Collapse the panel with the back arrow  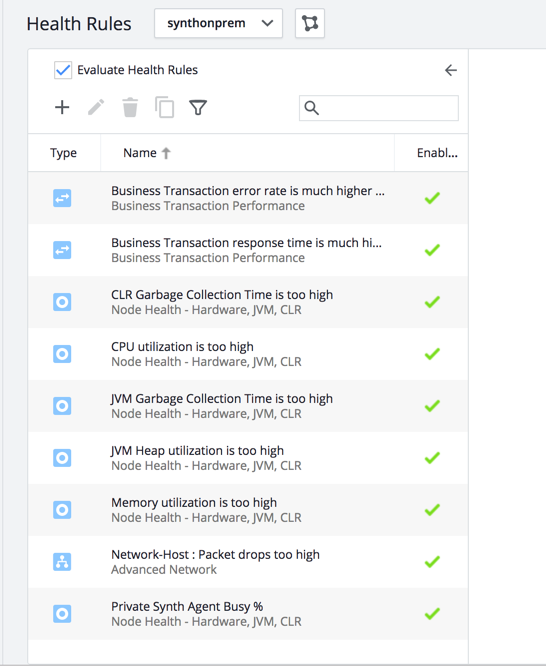point(451,70)
